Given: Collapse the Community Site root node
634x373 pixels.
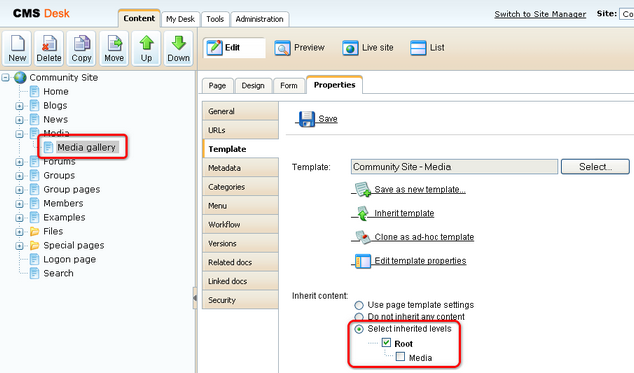Looking at the screenshot, I should click(x=6, y=77).
